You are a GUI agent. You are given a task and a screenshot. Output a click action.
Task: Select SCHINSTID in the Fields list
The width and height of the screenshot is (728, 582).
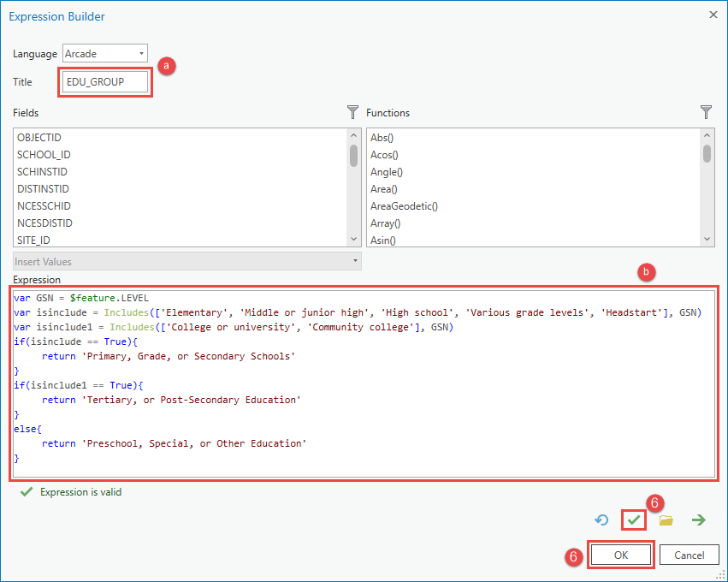[42, 172]
